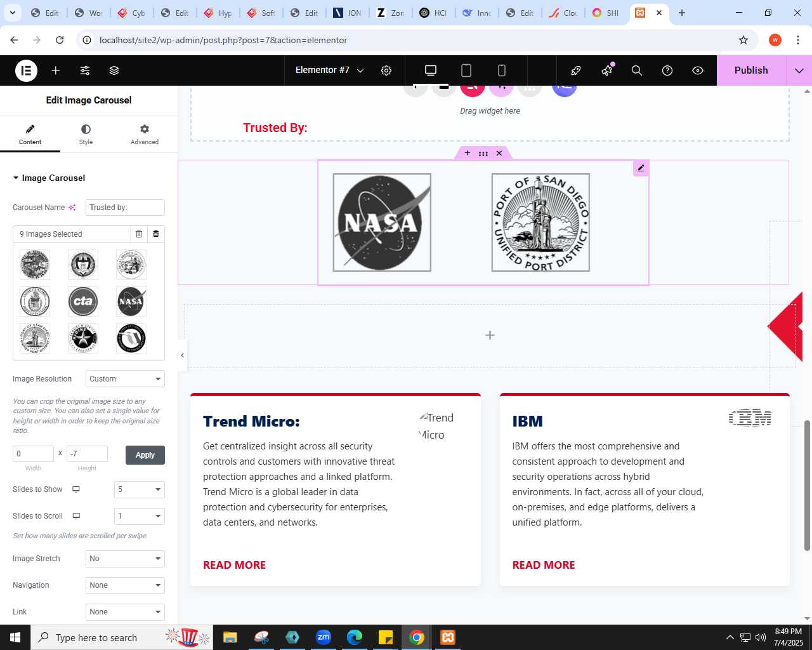Click AI sparkle icon next to Carousel Name
This screenshot has height=650, width=812.
pyautogui.click(x=72, y=208)
